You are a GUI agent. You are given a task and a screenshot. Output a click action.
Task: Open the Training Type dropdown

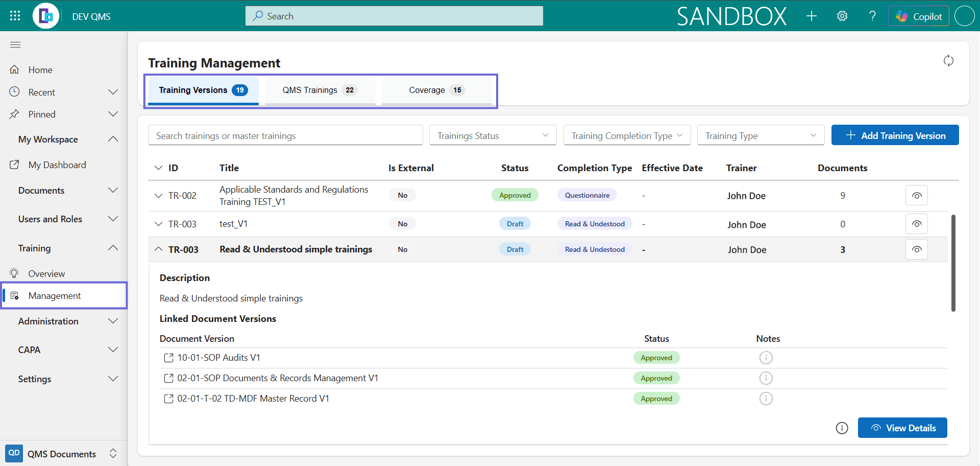(x=761, y=135)
